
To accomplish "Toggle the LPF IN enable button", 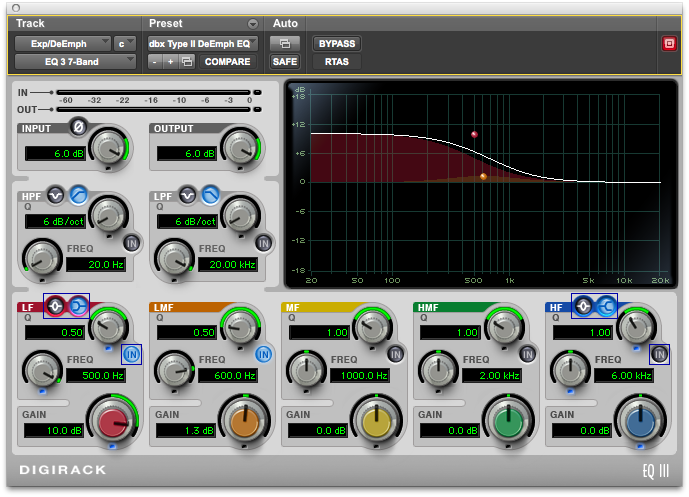I will pyautogui.click(x=264, y=243).
